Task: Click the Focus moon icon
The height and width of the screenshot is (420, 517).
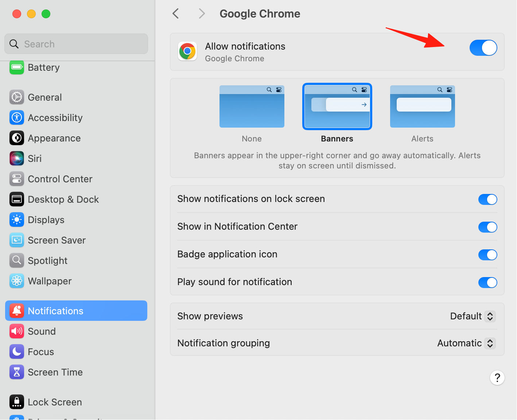Action: coord(17,352)
